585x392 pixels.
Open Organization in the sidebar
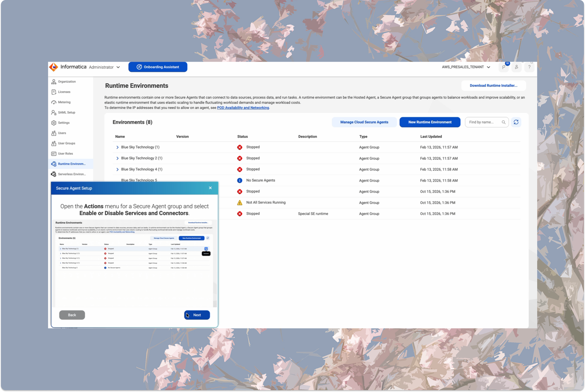pos(66,82)
